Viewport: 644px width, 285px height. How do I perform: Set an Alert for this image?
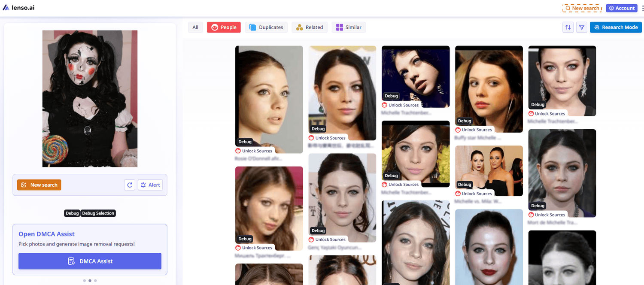[150, 185]
